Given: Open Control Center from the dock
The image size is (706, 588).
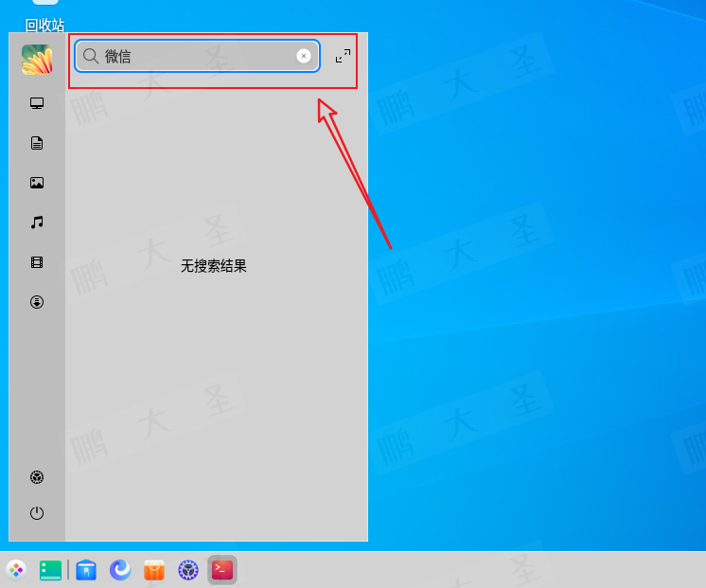Looking at the screenshot, I should (188, 570).
